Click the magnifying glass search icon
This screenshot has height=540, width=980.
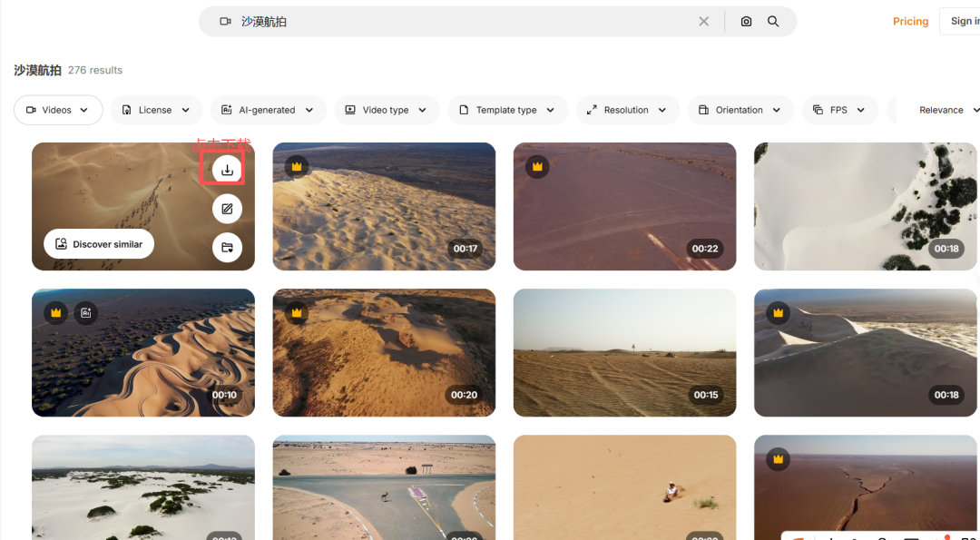pyautogui.click(x=773, y=22)
